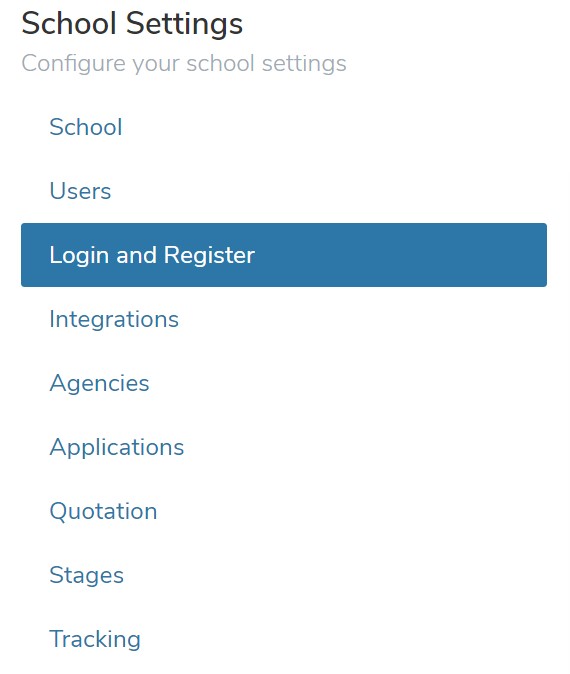This screenshot has width=570, height=674.
Task: Open the Applications settings entry
Action: click(x=284, y=447)
